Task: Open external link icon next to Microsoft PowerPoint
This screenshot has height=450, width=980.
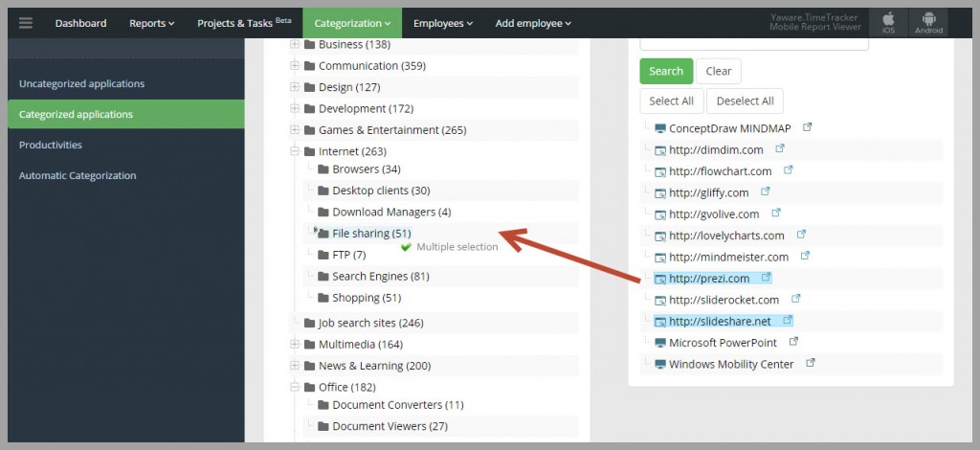Action: click(793, 341)
